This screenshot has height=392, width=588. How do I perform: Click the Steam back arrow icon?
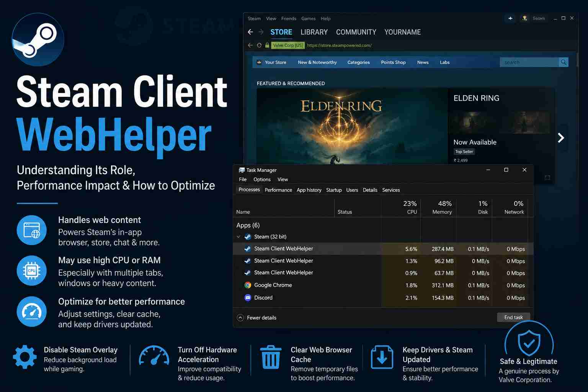(250, 32)
